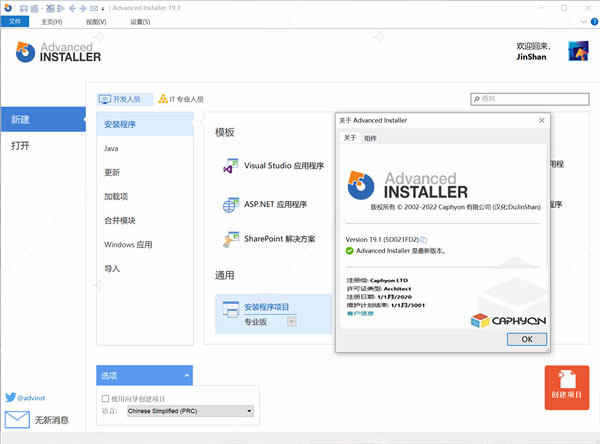Click the Visual Studio 应用程序 template label

(284, 166)
